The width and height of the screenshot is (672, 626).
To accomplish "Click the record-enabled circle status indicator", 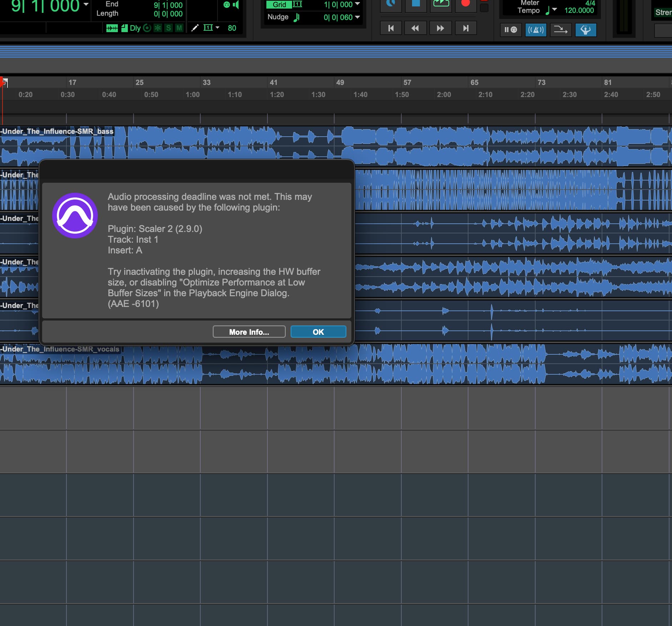I will [147, 28].
